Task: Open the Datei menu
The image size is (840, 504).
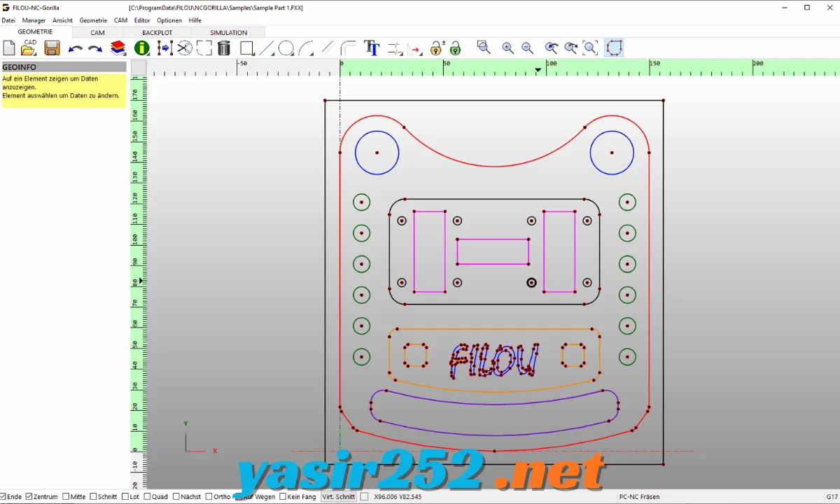Action: [x=8, y=20]
